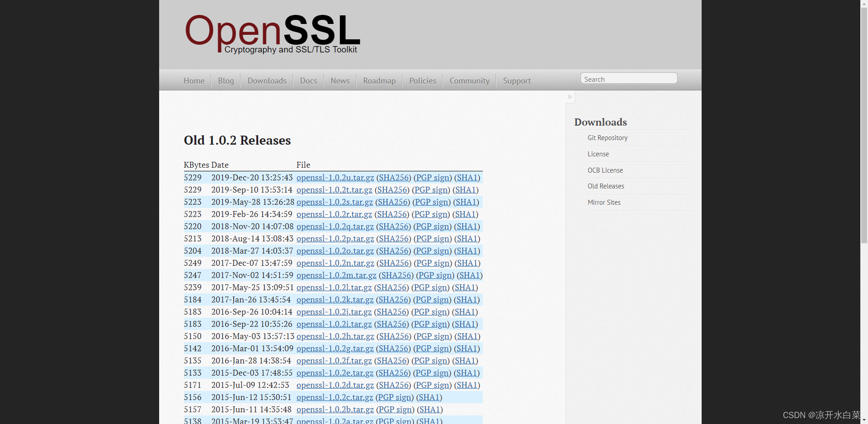Go to the Community page

(x=470, y=81)
